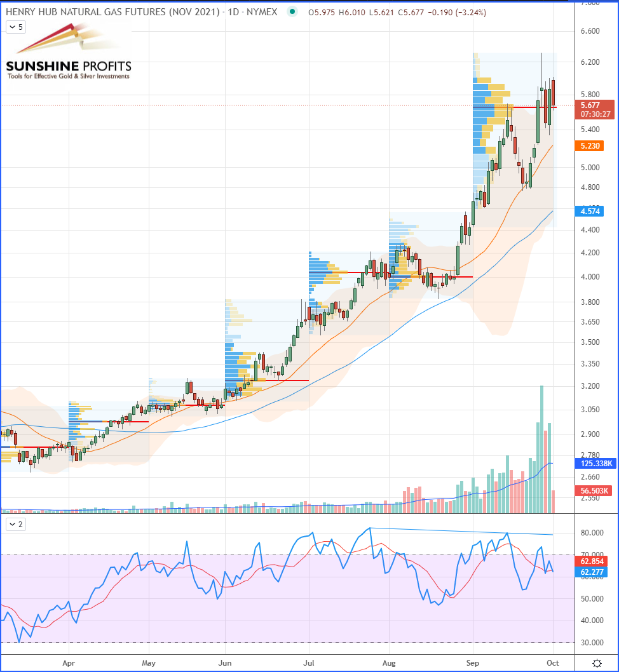
Task: Open chart settings gear icon
Action: [597, 663]
